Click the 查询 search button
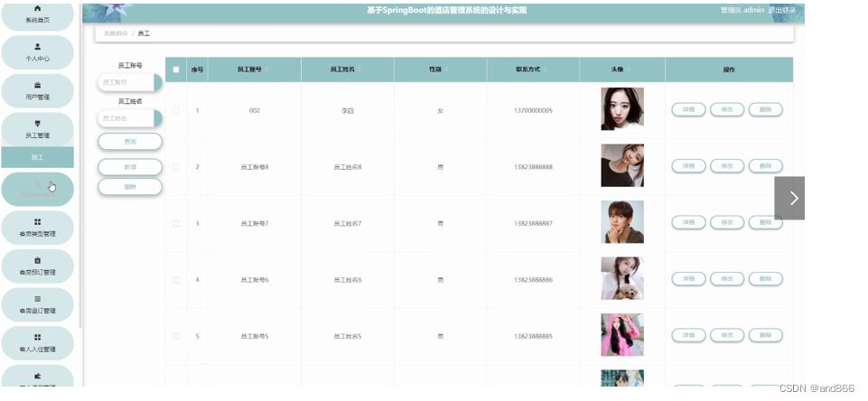The image size is (868, 401). click(x=130, y=142)
